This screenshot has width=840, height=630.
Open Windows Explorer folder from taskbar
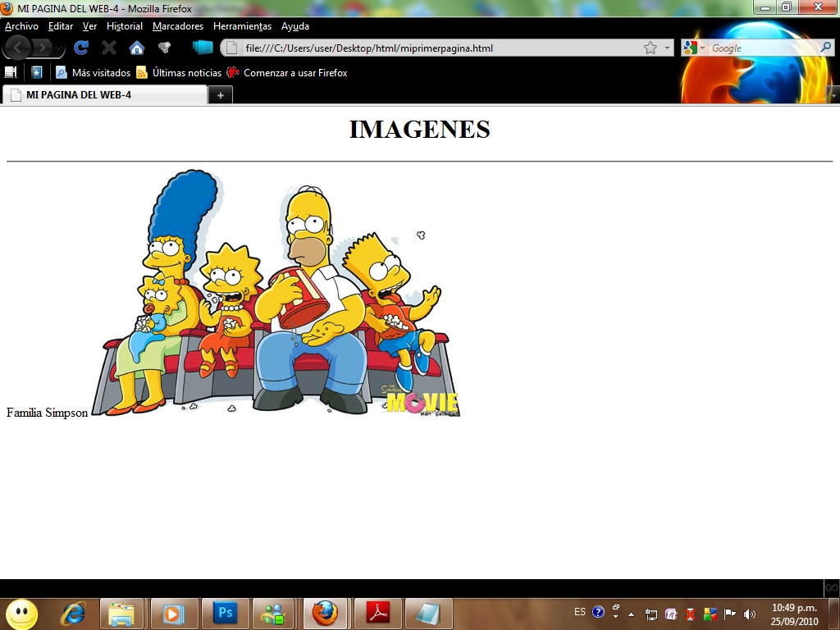(121, 614)
